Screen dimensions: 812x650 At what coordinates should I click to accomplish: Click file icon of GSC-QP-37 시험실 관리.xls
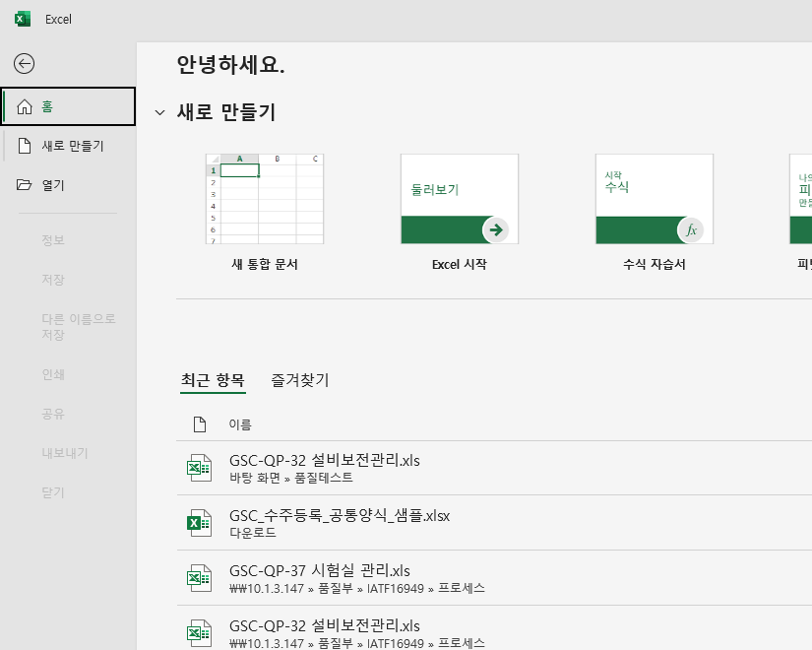point(200,578)
